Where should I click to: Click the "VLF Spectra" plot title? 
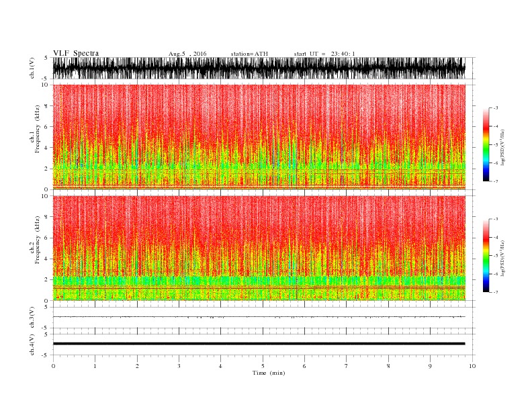tap(76, 53)
